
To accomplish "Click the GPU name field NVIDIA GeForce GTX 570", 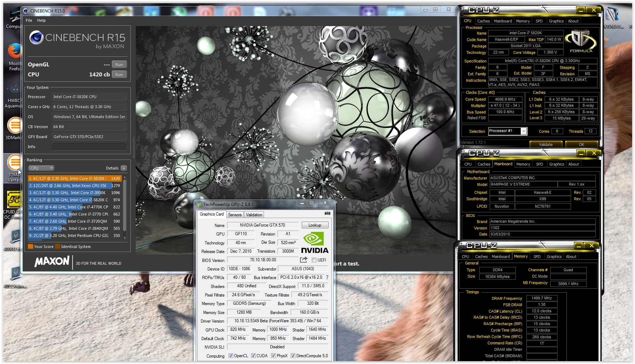I will click(x=262, y=225).
